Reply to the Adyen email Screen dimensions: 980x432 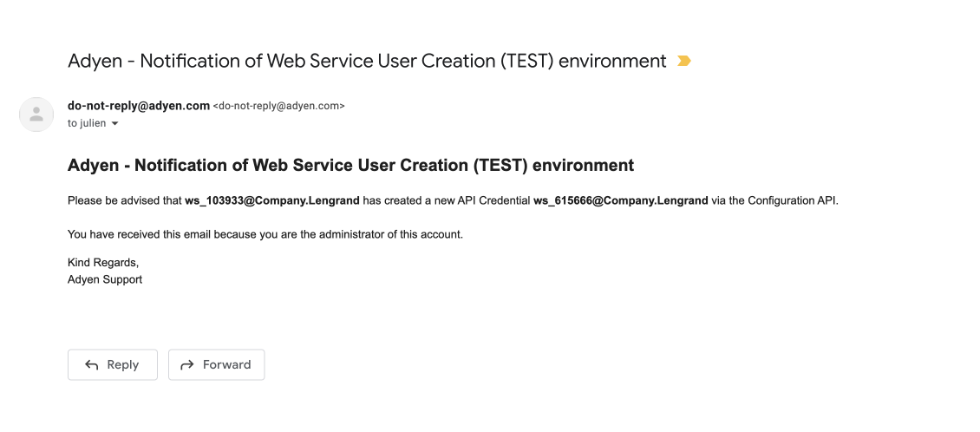[113, 364]
